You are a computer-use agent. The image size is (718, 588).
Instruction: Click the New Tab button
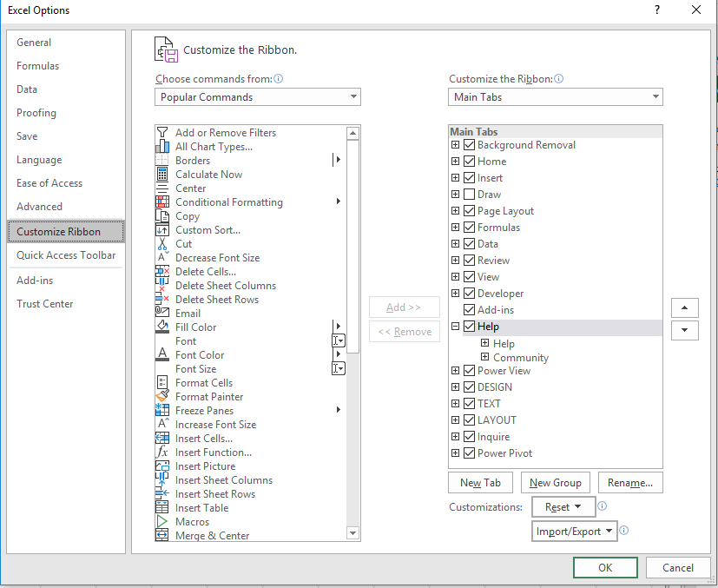pos(480,483)
